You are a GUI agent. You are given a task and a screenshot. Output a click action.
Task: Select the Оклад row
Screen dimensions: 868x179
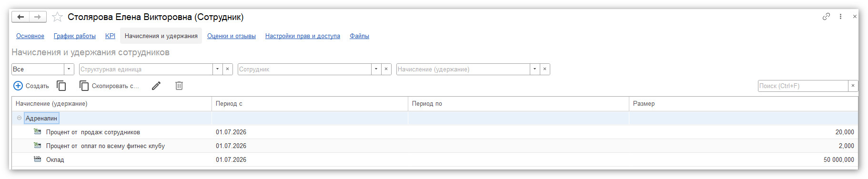click(x=434, y=160)
